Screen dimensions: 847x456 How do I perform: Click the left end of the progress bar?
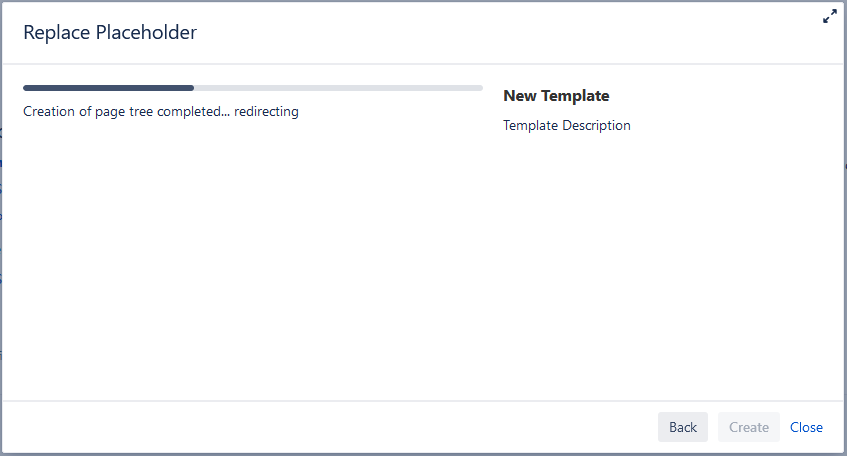point(27,88)
